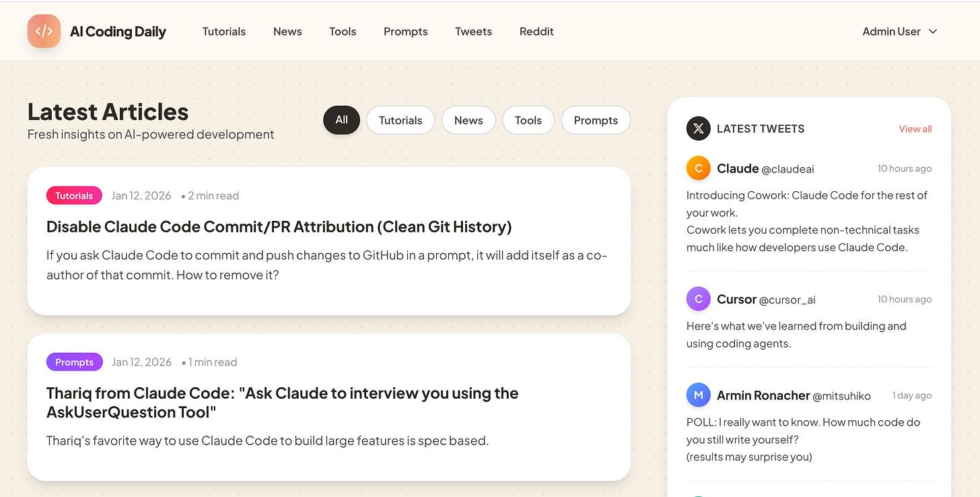Viewport: 980px width, 497px height.
Task: Click the Cursor purple avatar icon
Action: tap(698, 299)
